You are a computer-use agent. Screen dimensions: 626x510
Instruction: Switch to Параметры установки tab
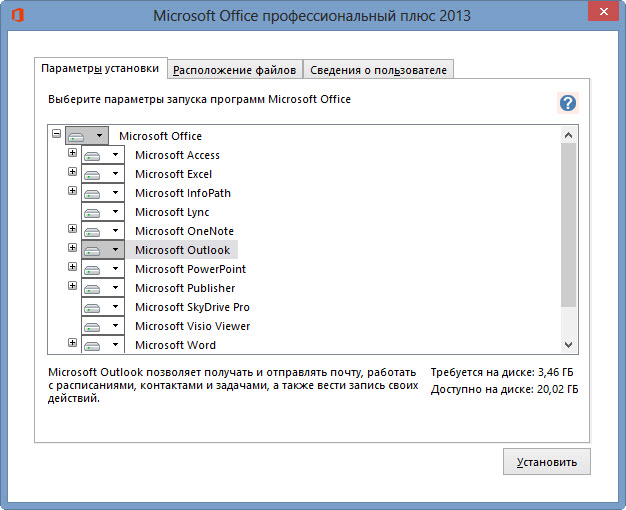[100, 68]
